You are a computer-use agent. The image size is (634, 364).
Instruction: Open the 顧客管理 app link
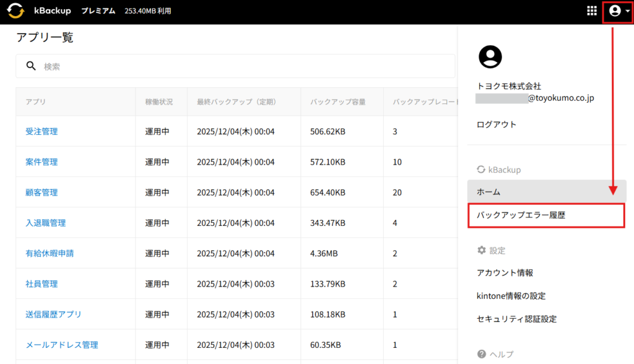41,193
